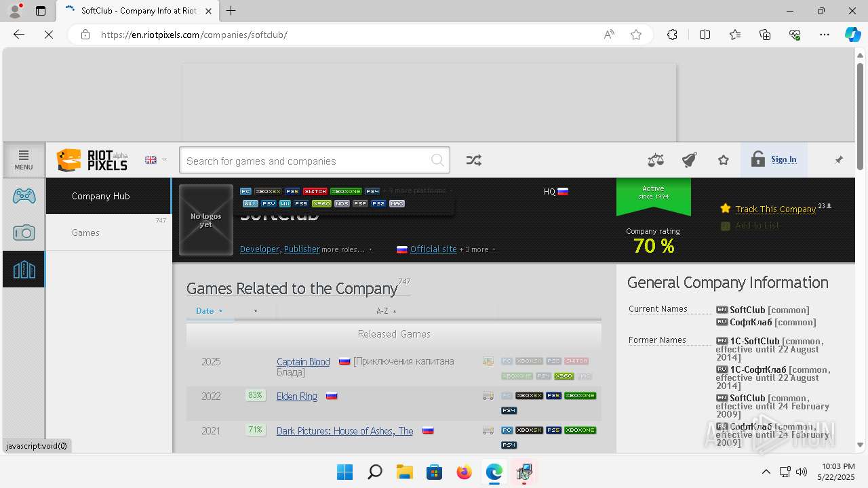Pin the header with pushpin icon
868x488 pixels.
pyautogui.click(x=839, y=160)
